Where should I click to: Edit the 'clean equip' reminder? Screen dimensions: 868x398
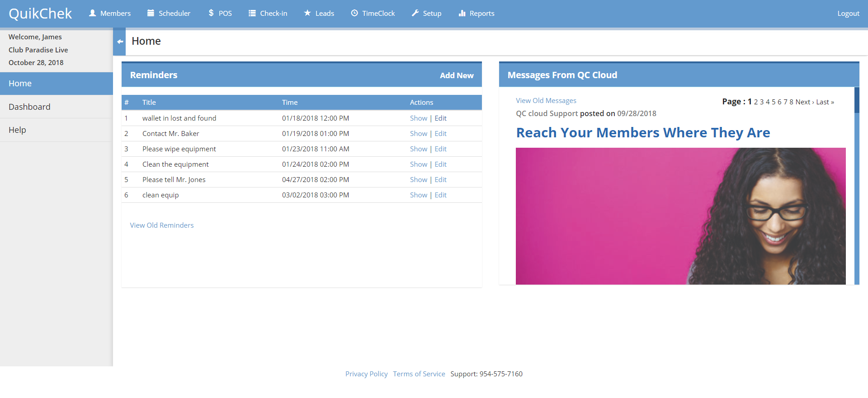440,195
